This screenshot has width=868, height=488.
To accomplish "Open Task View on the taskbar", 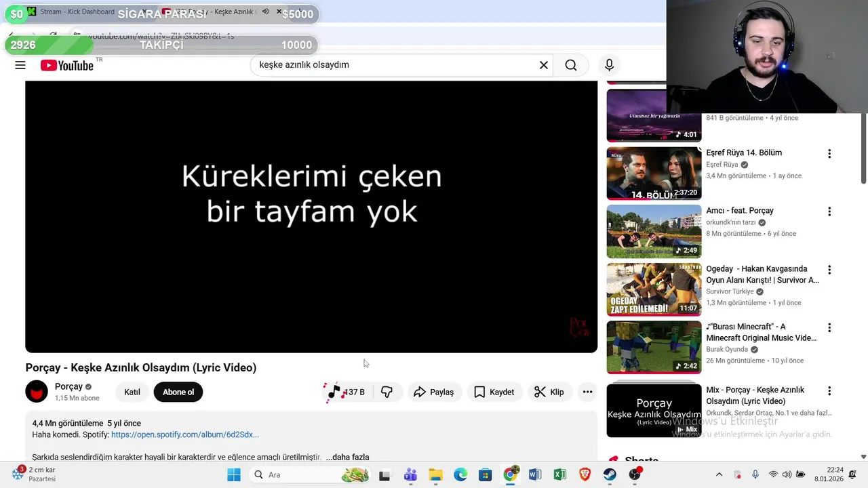I will click(x=384, y=474).
